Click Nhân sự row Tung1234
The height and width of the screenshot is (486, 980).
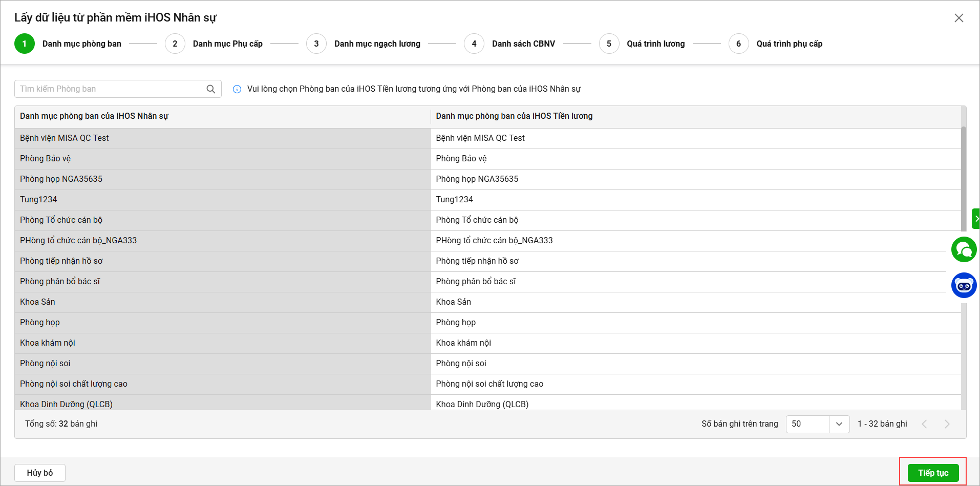[223, 200]
